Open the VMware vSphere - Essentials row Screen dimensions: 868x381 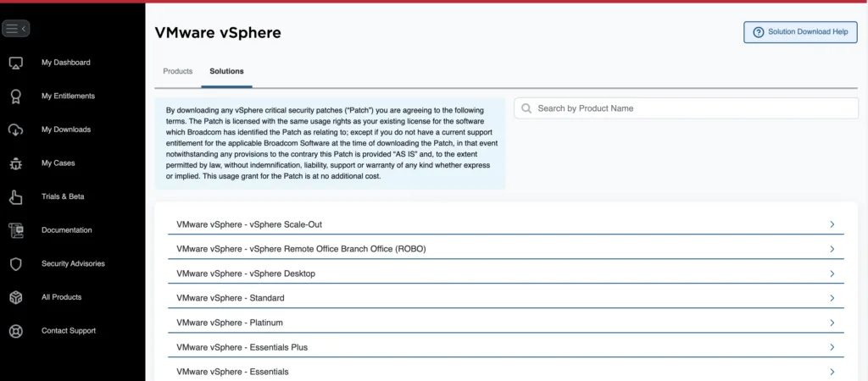(505, 371)
